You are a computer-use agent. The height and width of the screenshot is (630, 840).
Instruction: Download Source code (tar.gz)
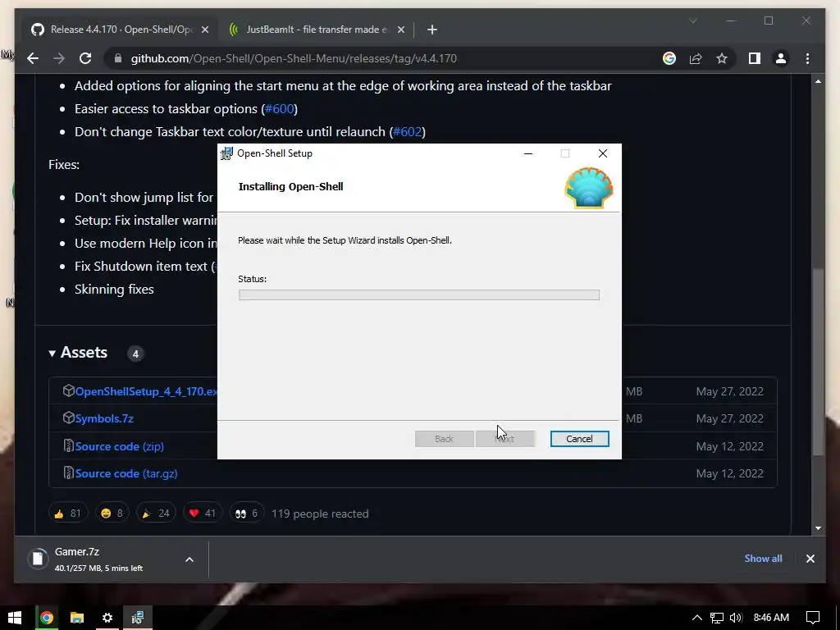[x=126, y=473]
